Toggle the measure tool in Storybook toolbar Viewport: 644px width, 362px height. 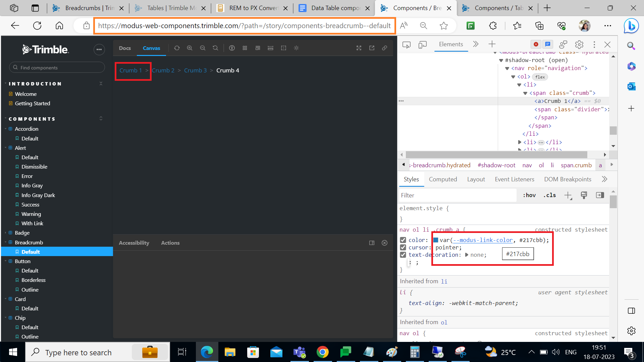[x=271, y=48]
